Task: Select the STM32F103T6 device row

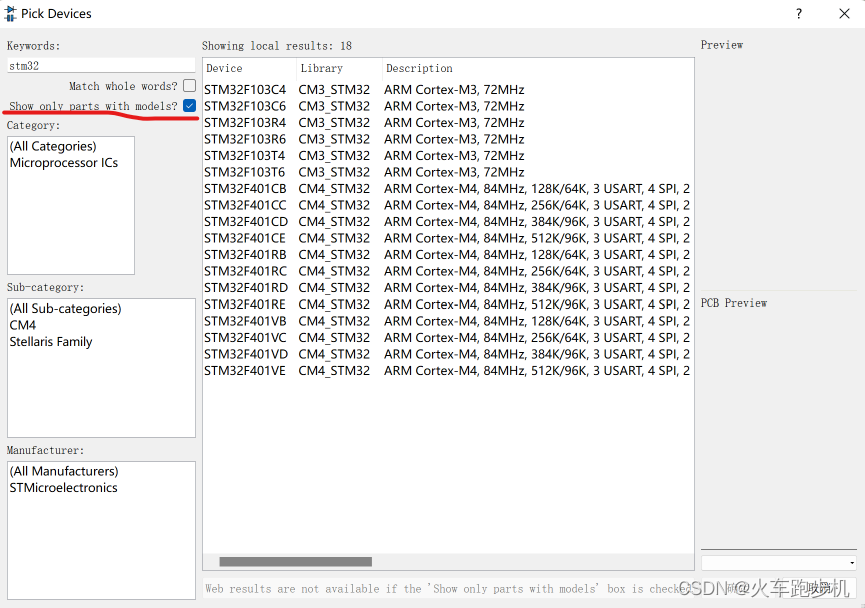Action: tap(447, 172)
